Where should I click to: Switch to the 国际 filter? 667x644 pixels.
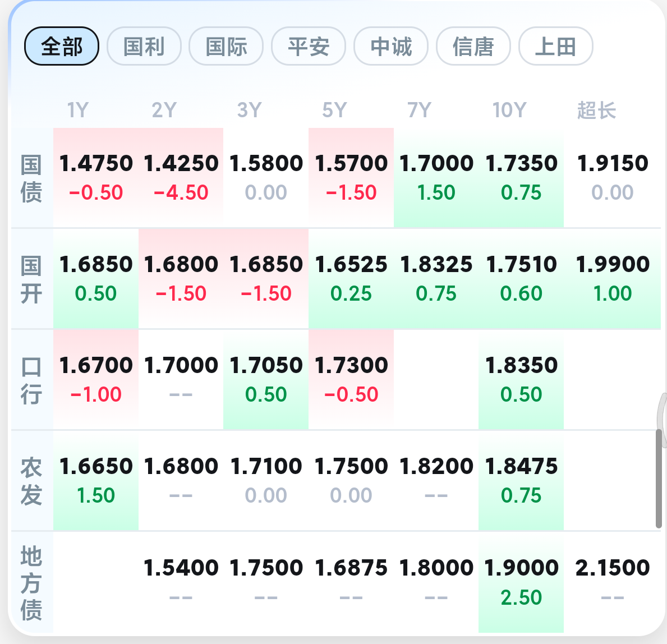[x=226, y=47]
